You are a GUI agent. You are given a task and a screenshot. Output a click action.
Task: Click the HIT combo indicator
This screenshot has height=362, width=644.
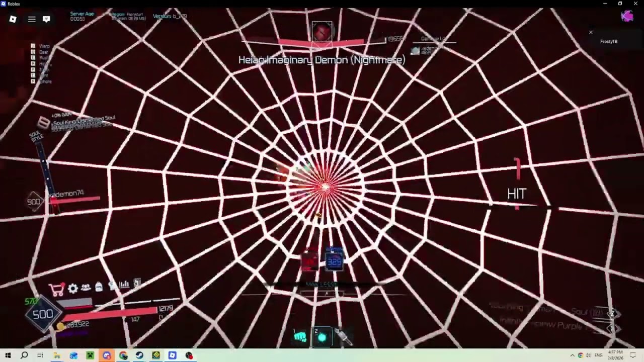(x=517, y=194)
